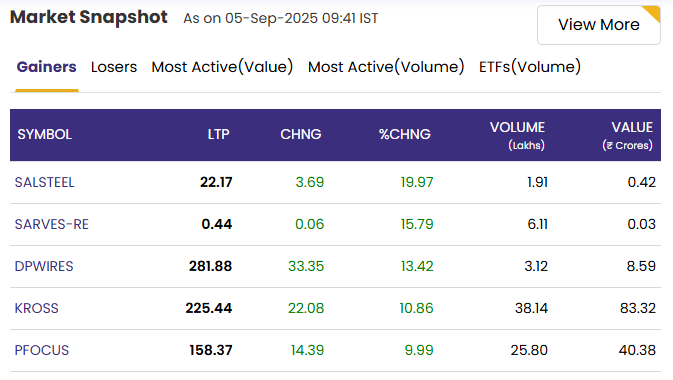Click the Market Snapshot heading
The image size is (673, 380).
coord(89,17)
